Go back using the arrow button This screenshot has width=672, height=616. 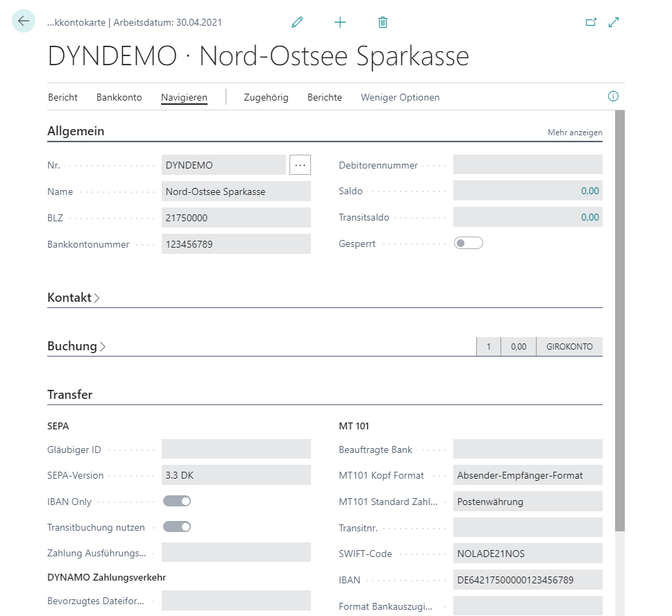tap(24, 21)
